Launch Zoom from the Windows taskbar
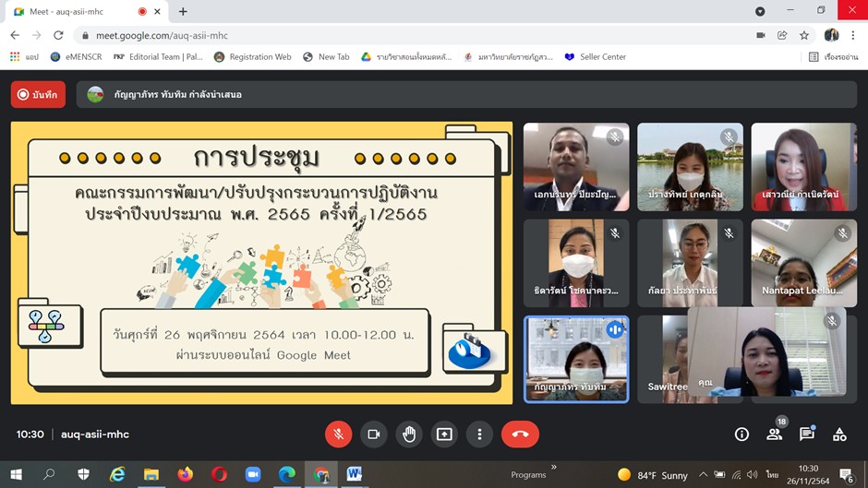The width and height of the screenshot is (868, 488). [253, 474]
